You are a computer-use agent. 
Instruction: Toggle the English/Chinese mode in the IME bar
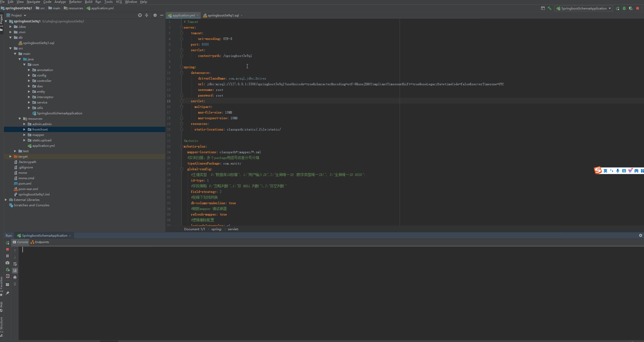[605, 171]
